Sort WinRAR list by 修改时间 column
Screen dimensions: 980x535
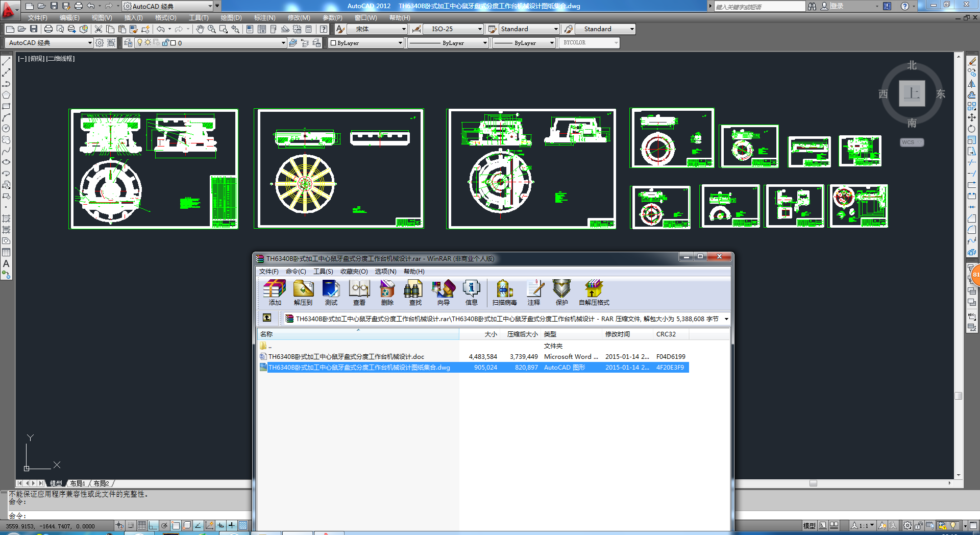627,334
